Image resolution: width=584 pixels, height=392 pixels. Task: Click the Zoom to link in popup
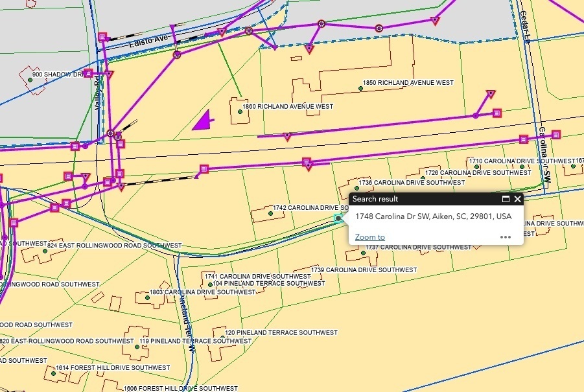tap(369, 237)
